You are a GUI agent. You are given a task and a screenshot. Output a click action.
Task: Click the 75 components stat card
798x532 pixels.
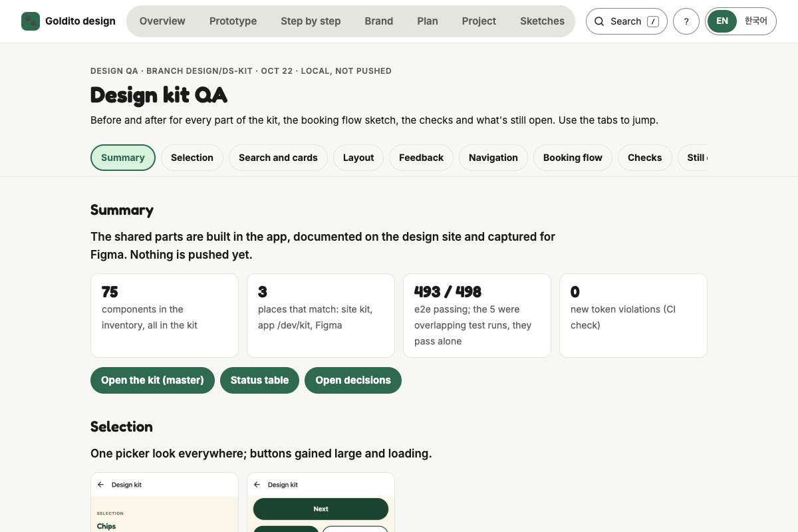coord(164,315)
